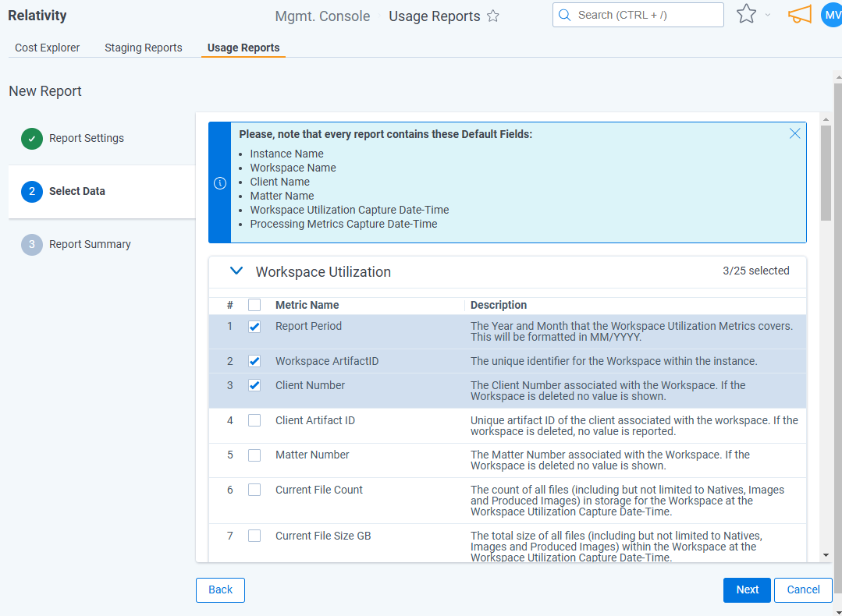Open the favorites star menu in header

(x=747, y=15)
